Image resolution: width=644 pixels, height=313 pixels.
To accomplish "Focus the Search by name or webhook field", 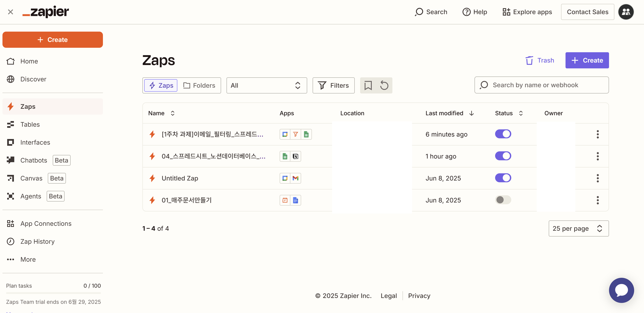I will tap(542, 85).
